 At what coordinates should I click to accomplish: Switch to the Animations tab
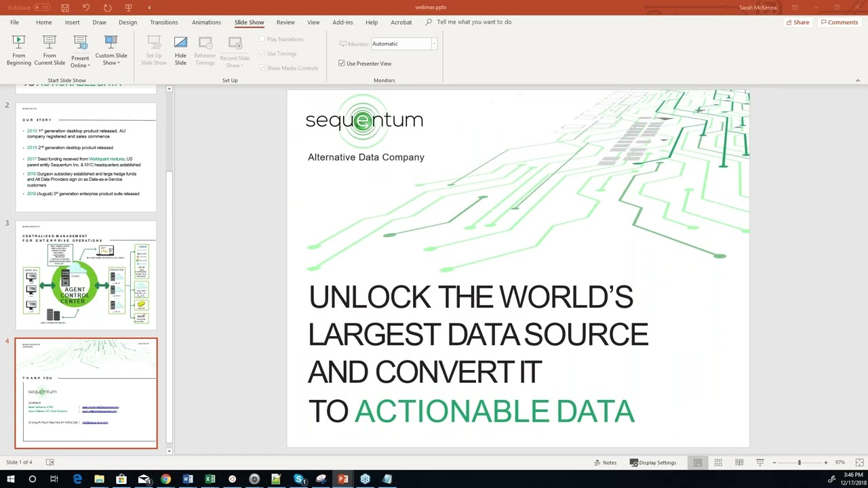pyautogui.click(x=206, y=22)
